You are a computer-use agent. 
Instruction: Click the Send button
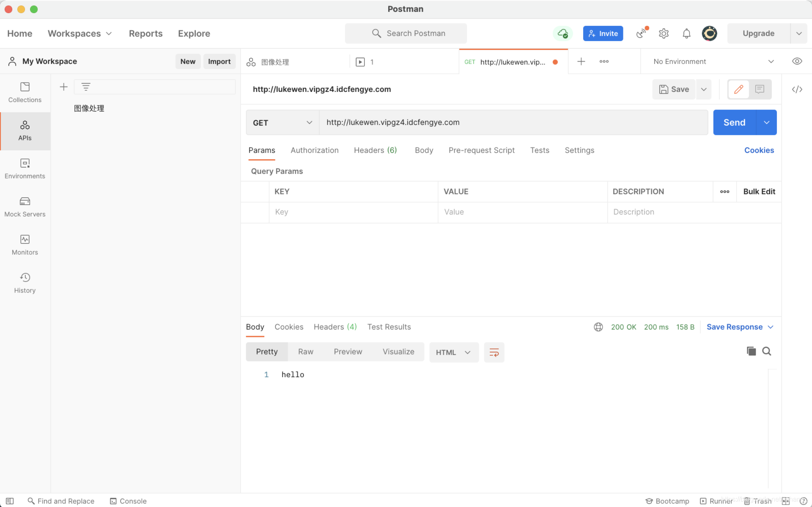(734, 122)
